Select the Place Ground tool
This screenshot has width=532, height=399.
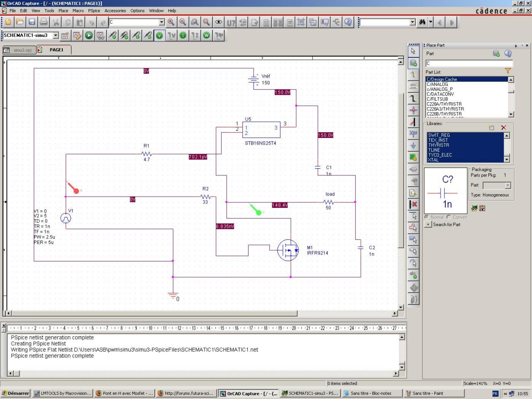413,145
